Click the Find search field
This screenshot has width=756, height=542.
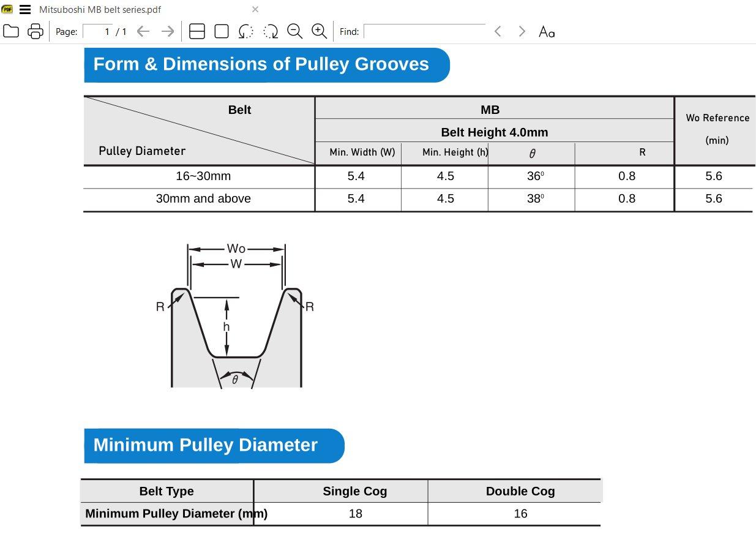click(x=424, y=31)
